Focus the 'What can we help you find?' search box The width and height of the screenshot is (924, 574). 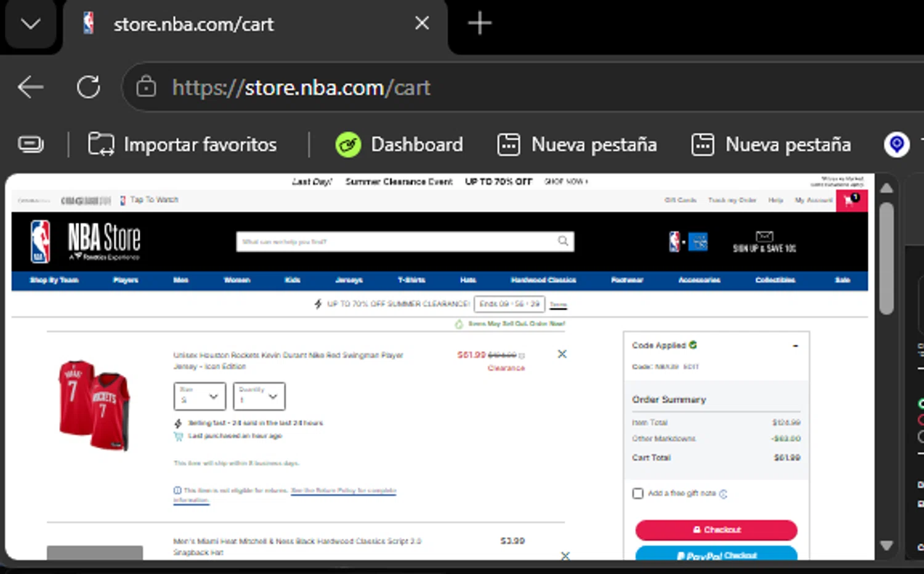coord(405,241)
